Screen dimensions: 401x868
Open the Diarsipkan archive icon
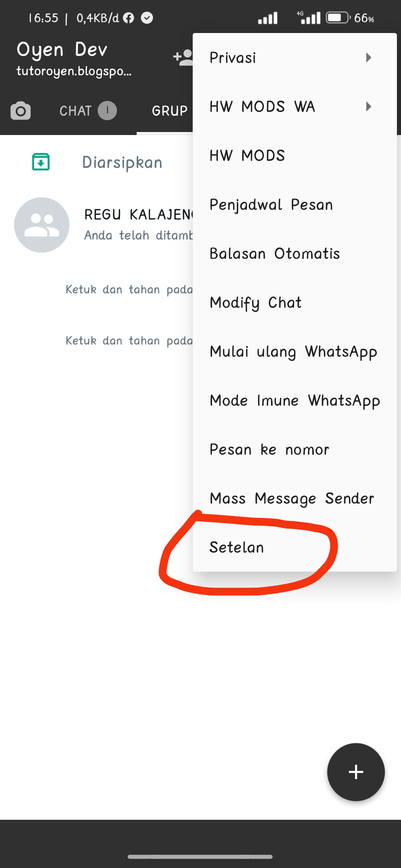coord(41,162)
